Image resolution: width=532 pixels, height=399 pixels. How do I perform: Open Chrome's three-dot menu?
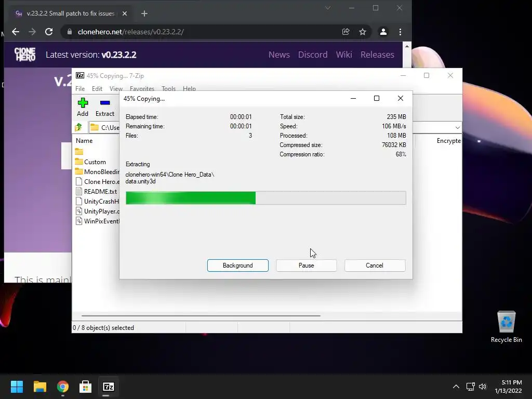(401, 32)
